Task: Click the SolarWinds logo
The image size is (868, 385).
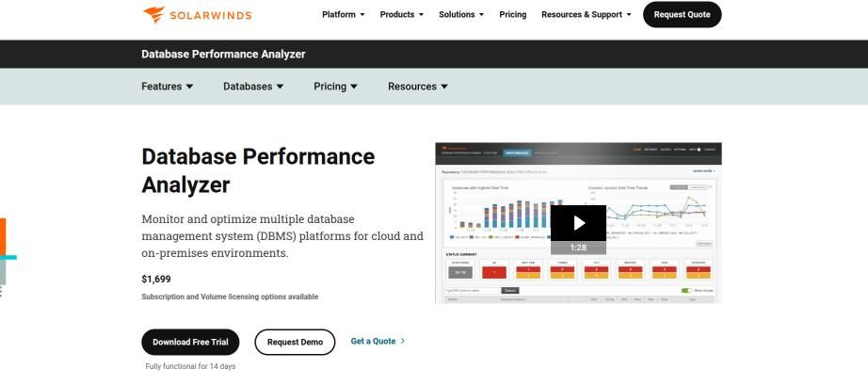Action: pos(198,14)
